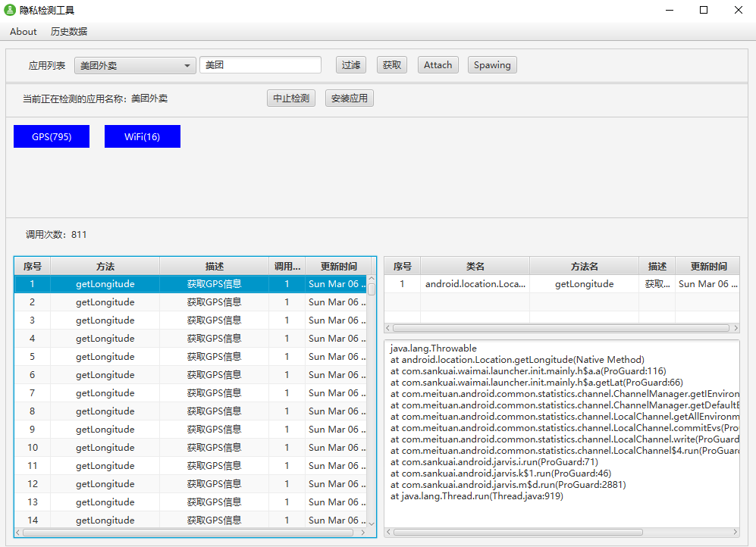Click left table horizontal scroll right arrow
Screen dimensions: 756x547
pos(363,533)
